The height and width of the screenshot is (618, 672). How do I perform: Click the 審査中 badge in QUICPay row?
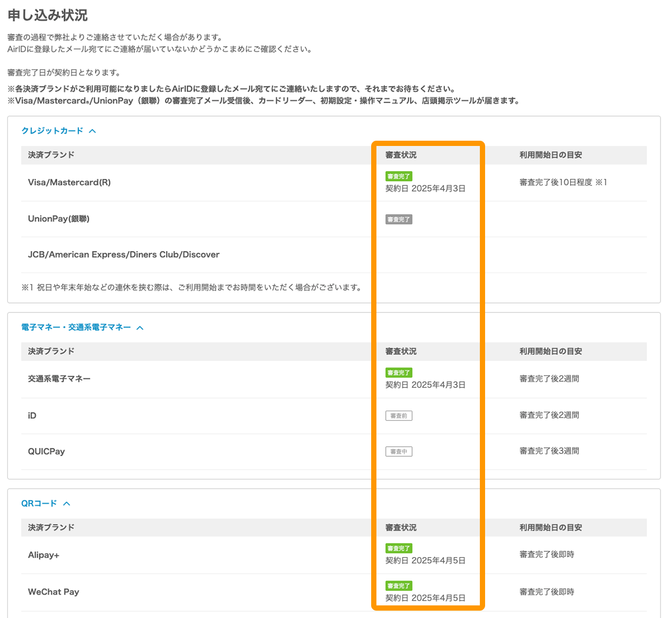pyautogui.click(x=398, y=452)
